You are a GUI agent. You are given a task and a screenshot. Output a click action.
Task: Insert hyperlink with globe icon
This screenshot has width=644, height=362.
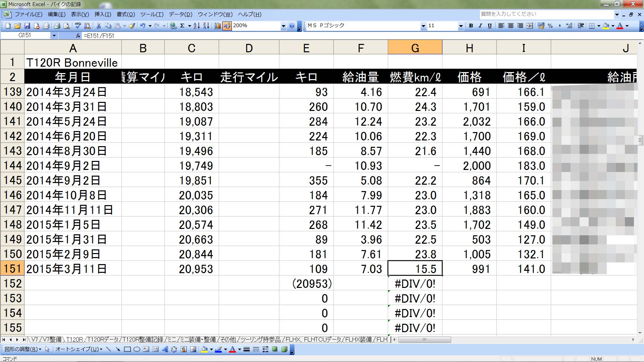pyautogui.click(x=173, y=26)
